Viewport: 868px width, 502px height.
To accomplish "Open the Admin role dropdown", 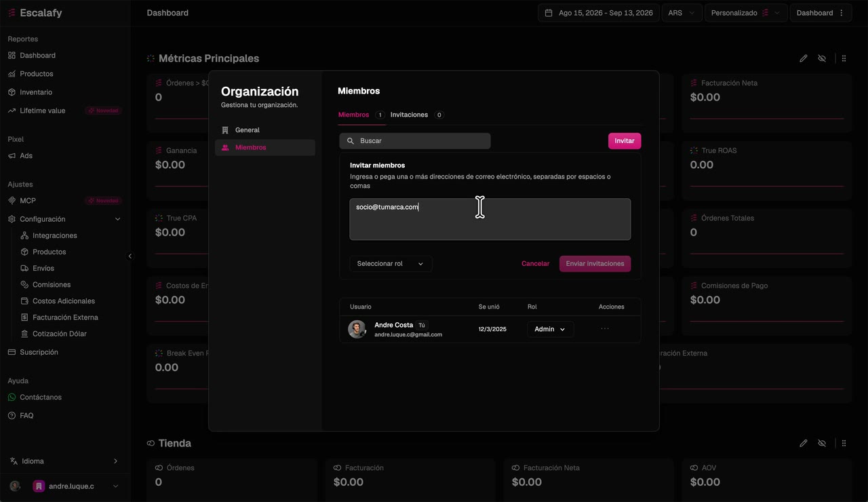I will [551, 330].
